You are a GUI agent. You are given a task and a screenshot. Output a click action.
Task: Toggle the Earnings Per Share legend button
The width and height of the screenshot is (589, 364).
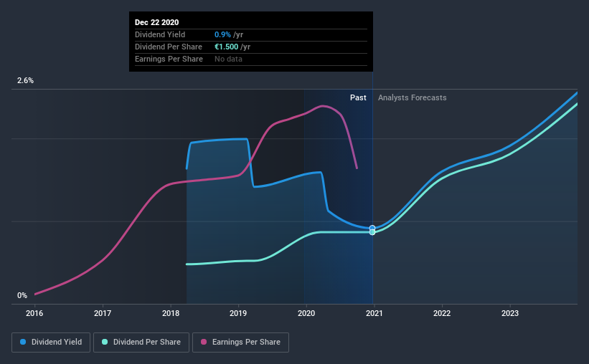tap(240, 343)
